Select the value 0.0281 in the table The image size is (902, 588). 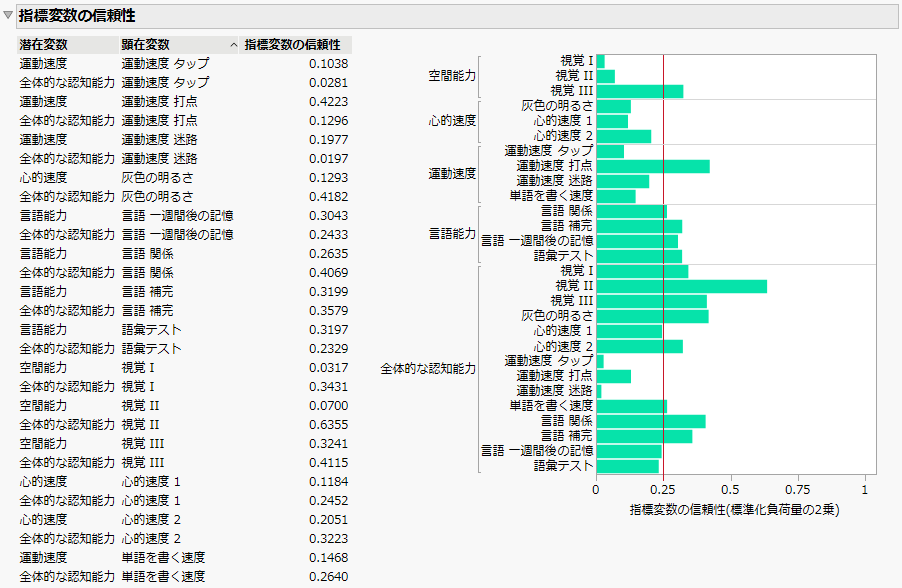328,83
